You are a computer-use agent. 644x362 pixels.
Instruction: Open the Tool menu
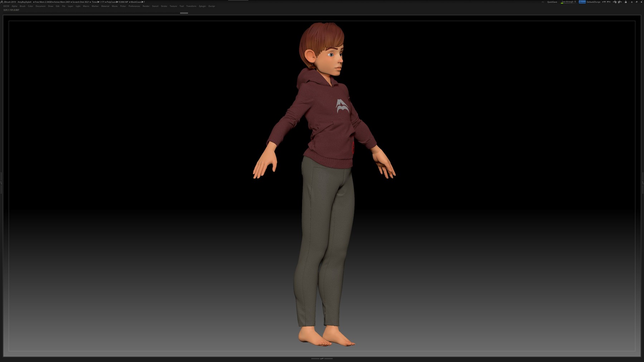[181, 6]
